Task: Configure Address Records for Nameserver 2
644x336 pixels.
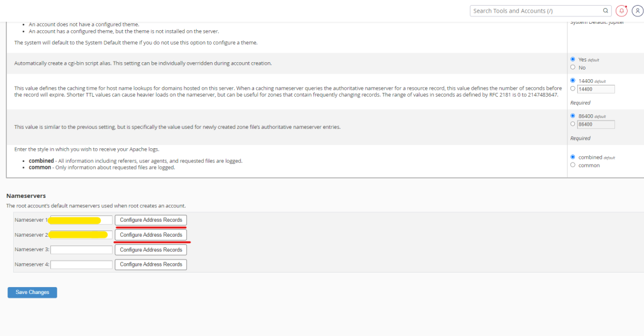Action: 151,235
